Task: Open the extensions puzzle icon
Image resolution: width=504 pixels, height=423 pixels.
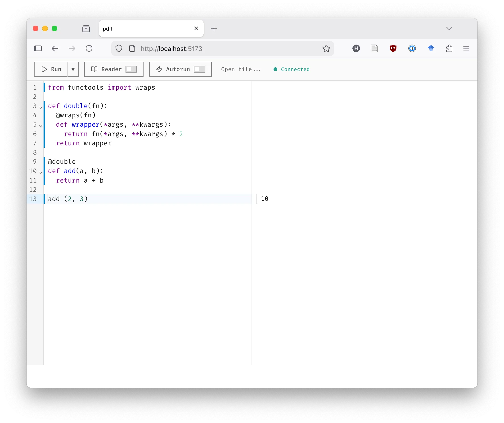Action: pyautogui.click(x=449, y=48)
